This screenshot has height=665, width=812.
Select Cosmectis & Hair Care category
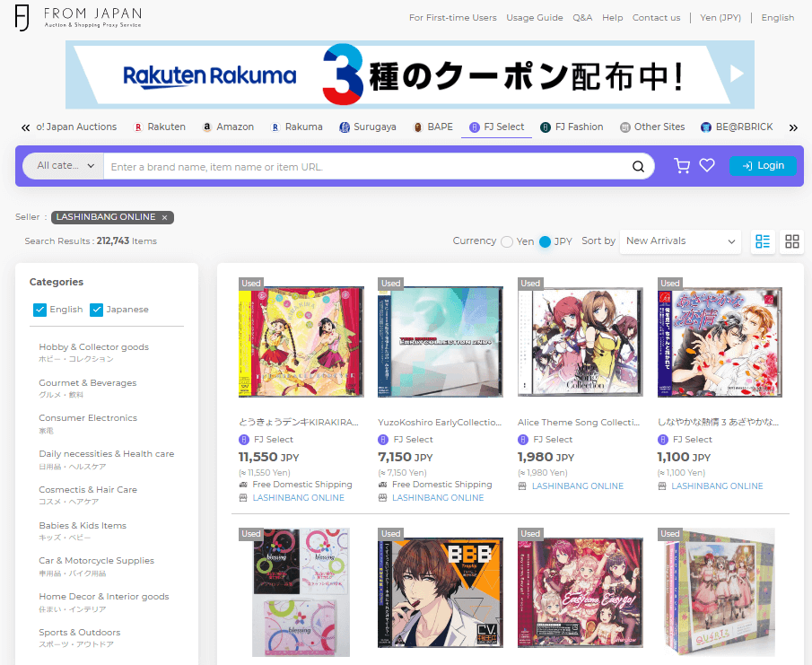pos(88,489)
